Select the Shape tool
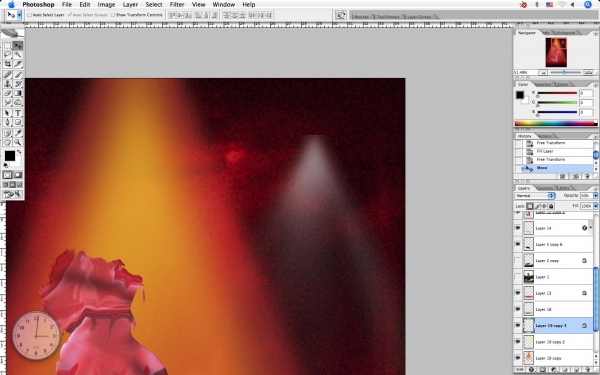 pos(18,122)
